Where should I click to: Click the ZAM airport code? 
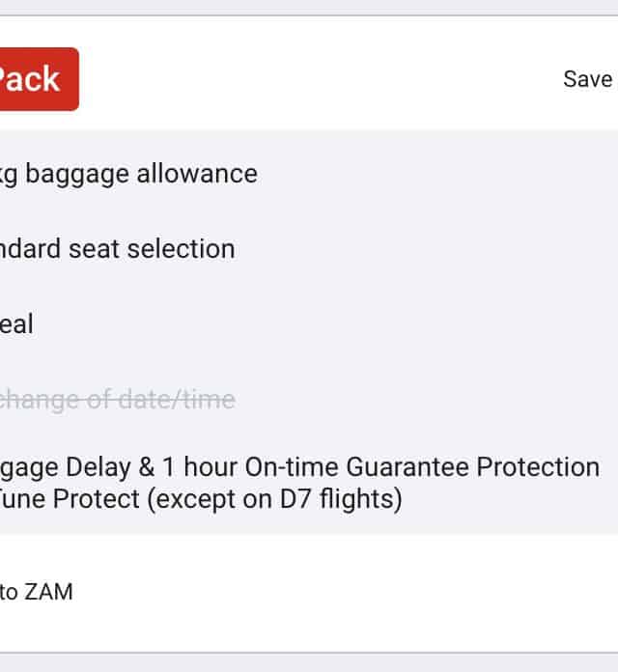pyautogui.click(x=48, y=593)
